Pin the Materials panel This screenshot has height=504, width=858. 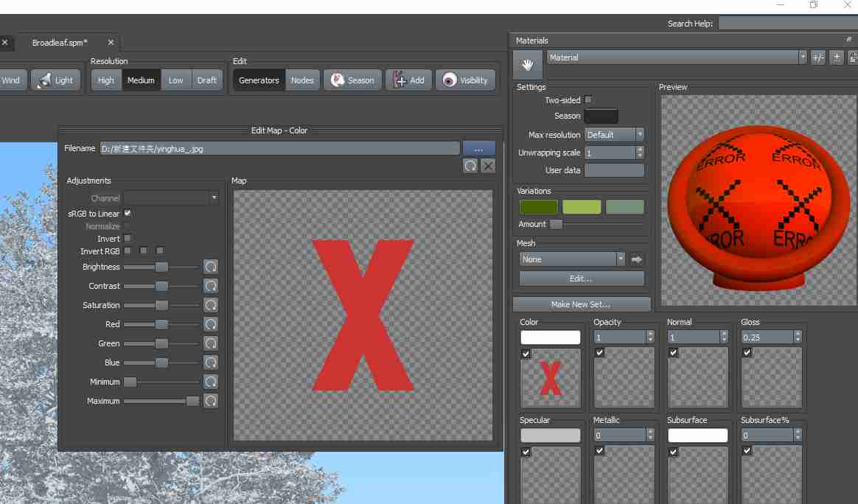[x=848, y=39]
